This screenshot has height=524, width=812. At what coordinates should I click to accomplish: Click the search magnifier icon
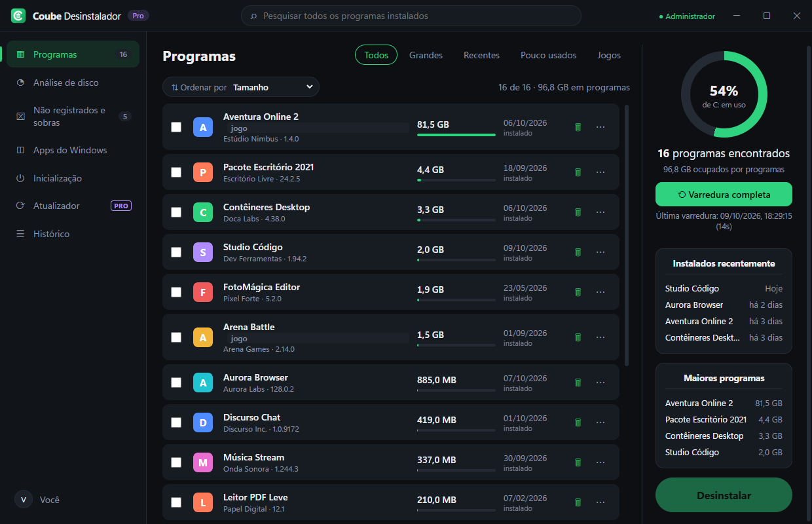click(253, 16)
